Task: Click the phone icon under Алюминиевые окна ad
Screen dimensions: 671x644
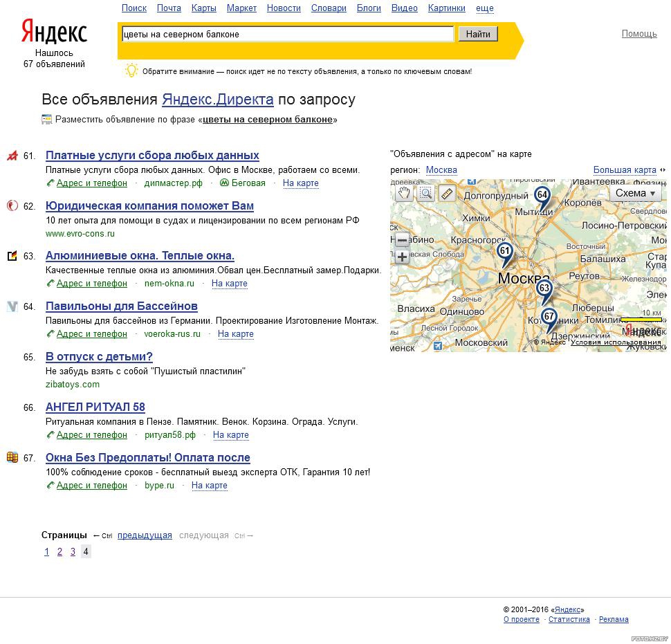Action: click(x=50, y=284)
